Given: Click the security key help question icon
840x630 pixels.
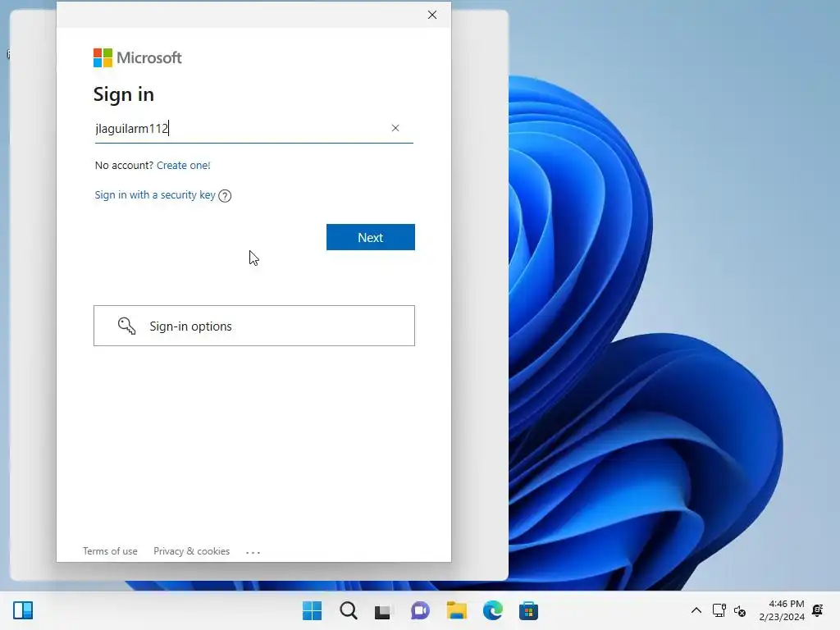Looking at the screenshot, I should (225, 196).
